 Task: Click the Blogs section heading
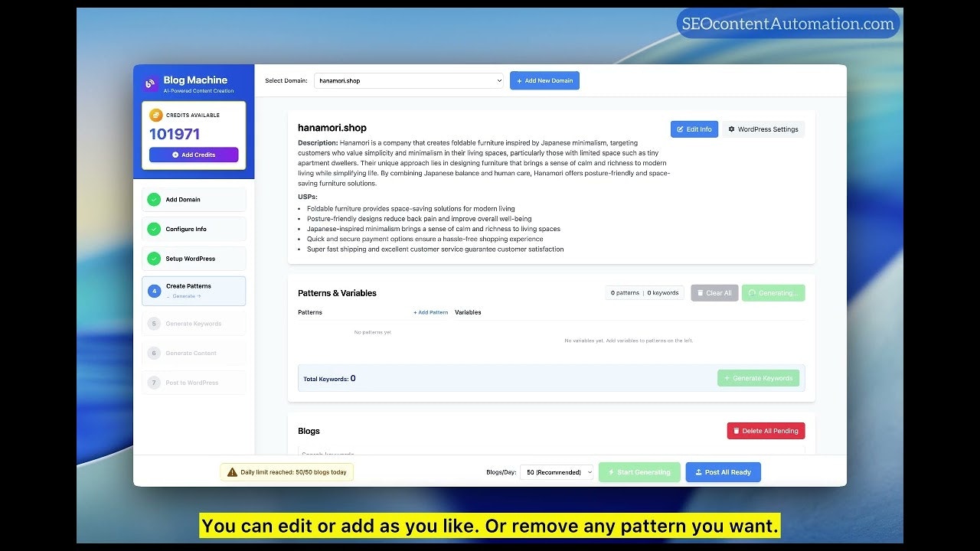(x=309, y=431)
